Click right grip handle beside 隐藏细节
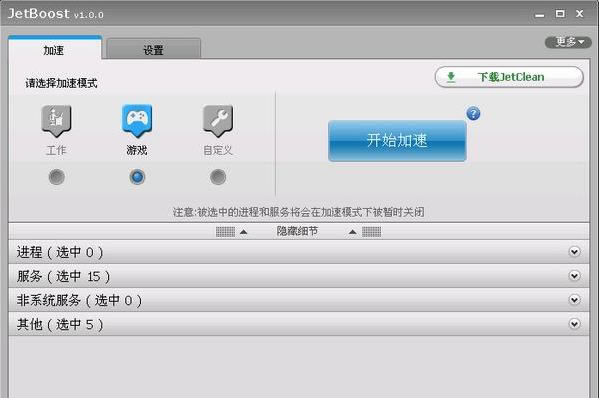The width and height of the screenshot is (599, 398). [x=371, y=232]
